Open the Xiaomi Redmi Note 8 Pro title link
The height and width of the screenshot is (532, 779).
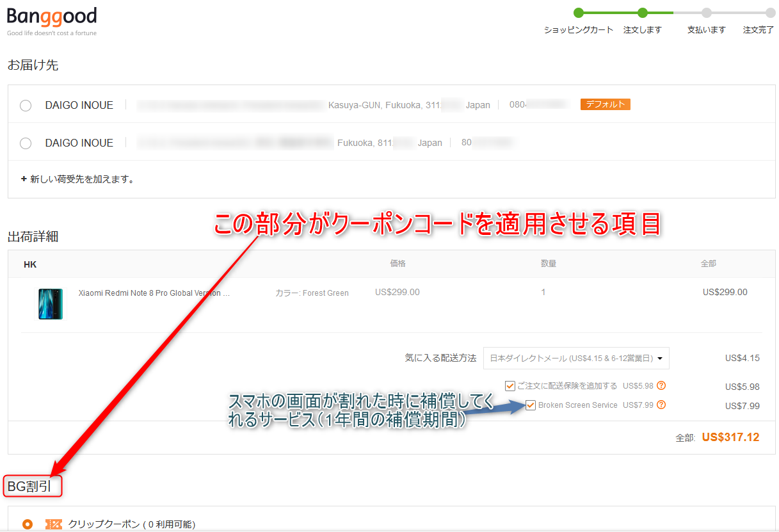(x=154, y=293)
